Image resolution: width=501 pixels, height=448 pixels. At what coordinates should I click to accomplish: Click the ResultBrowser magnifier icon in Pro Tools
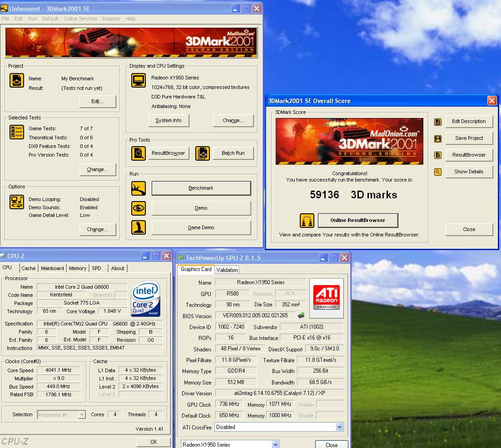point(139,153)
